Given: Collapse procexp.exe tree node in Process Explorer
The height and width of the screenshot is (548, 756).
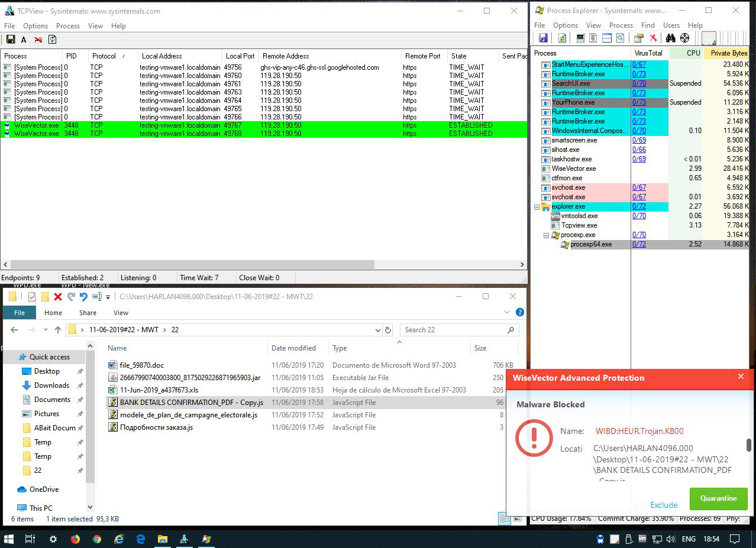Looking at the screenshot, I should 547,235.
